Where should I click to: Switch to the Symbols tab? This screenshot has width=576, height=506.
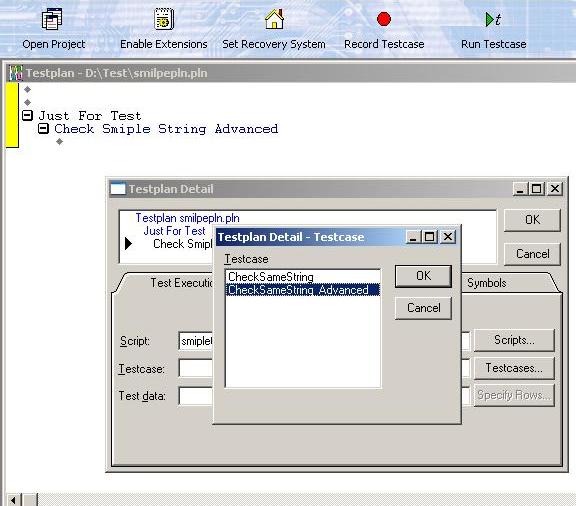click(x=487, y=283)
